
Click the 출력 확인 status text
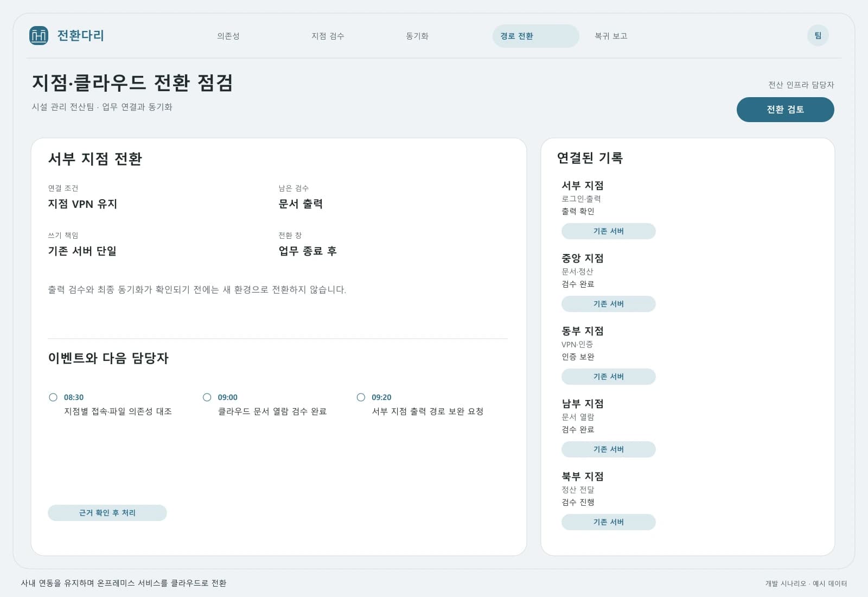click(x=578, y=212)
